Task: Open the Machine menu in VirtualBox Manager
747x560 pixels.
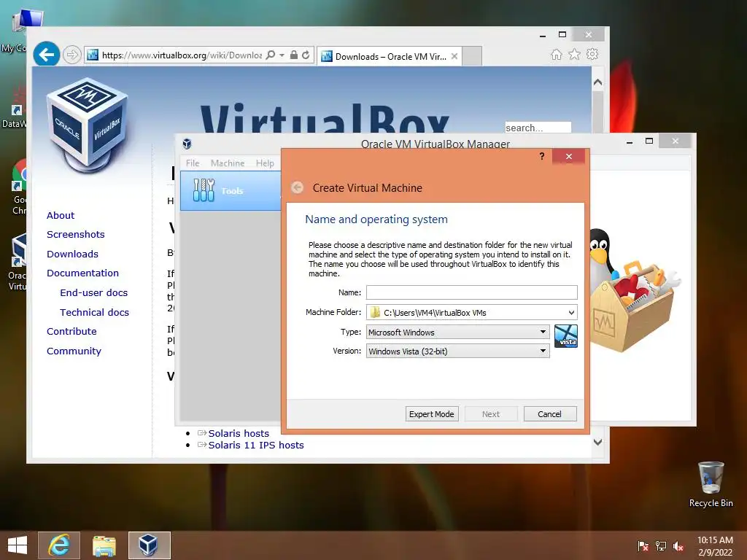Action: click(x=228, y=163)
